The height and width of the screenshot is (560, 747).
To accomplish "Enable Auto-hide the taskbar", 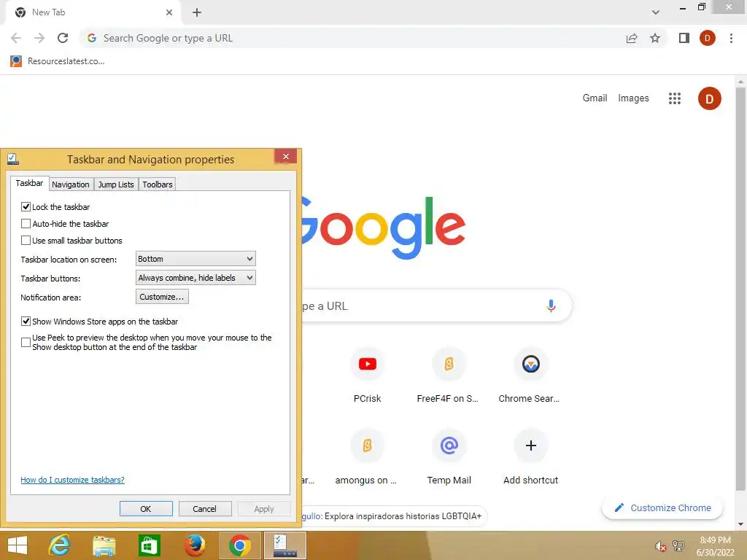I will [x=26, y=223].
